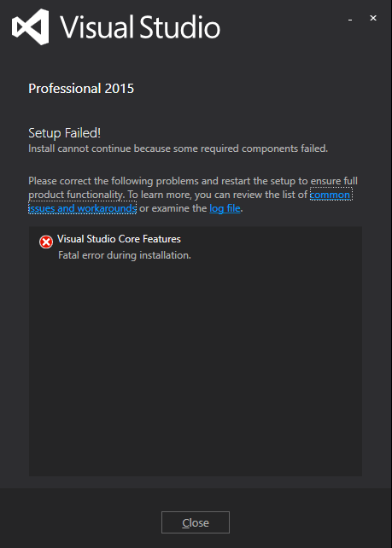Click the "Fatal error during installation." message
Image resolution: width=392 pixels, height=548 pixels.
[x=125, y=255]
